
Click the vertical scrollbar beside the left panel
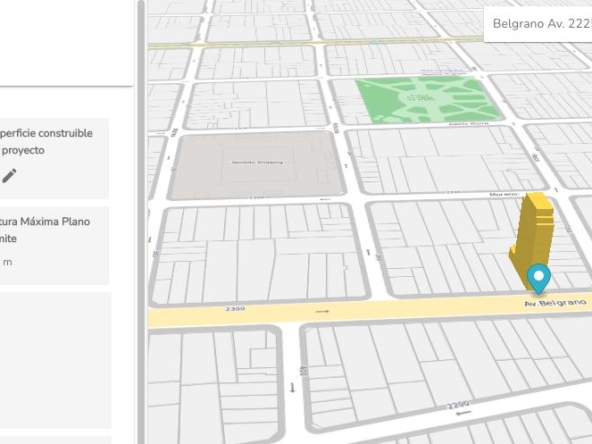[141, 222]
